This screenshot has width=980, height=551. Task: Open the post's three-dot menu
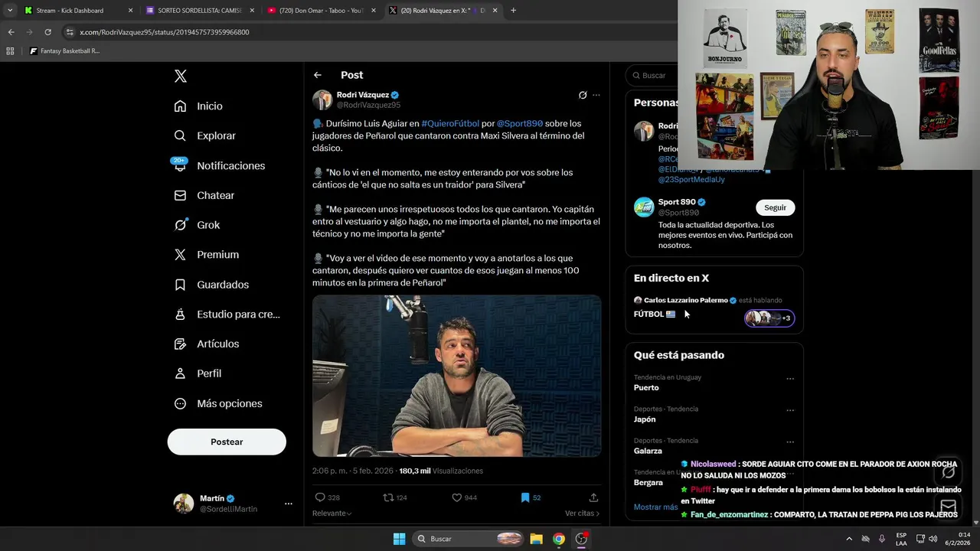click(596, 95)
